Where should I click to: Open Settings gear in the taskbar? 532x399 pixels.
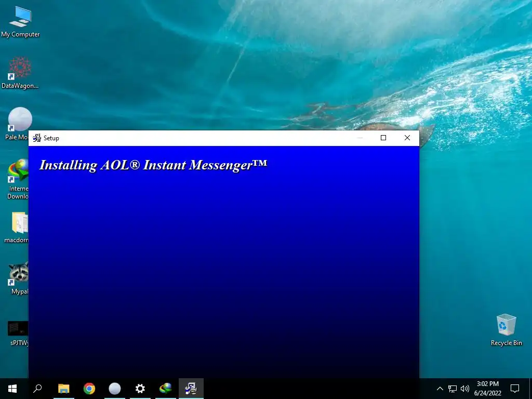[x=140, y=389]
